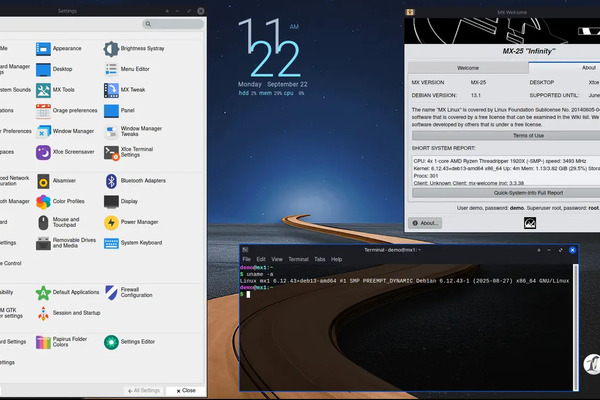This screenshot has height=400, width=600.
Task: Open Firewall Configuration shield icon
Action: click(111, 293)
